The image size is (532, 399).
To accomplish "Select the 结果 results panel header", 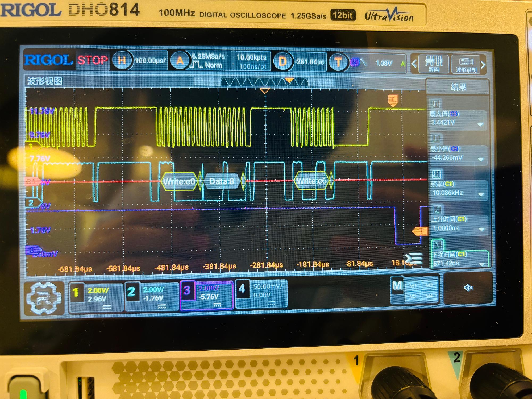I will coord(458,87).
